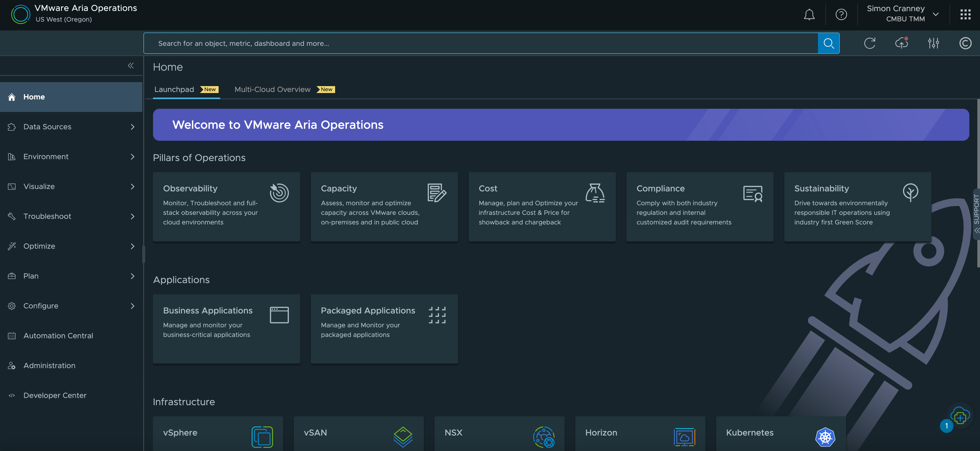Open the Sustainability pillar card
The height and width of the screenshot is (451, 980).
tap(857, 207)
